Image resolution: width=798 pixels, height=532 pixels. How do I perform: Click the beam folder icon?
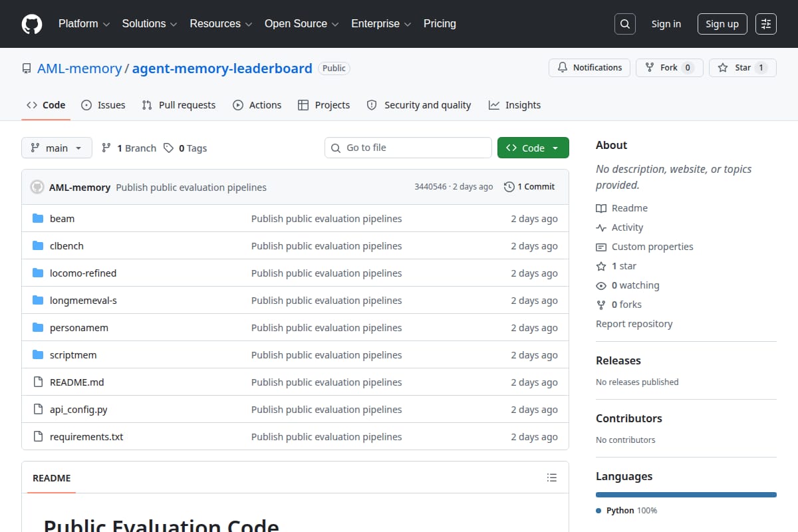(x=38, y=219)
